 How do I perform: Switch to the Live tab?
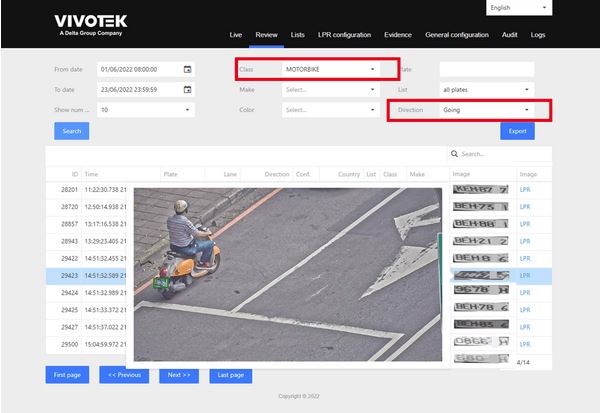(x=236, y=35)
